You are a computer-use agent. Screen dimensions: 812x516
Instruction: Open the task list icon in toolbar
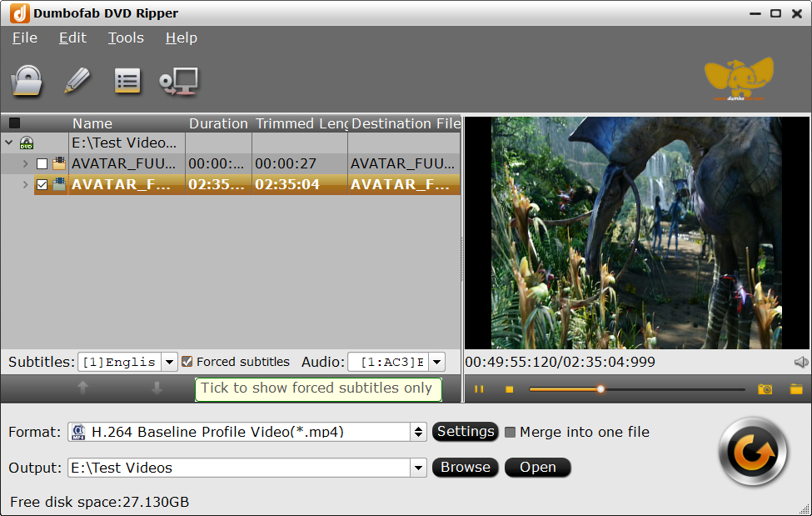(x=127, y=81)
